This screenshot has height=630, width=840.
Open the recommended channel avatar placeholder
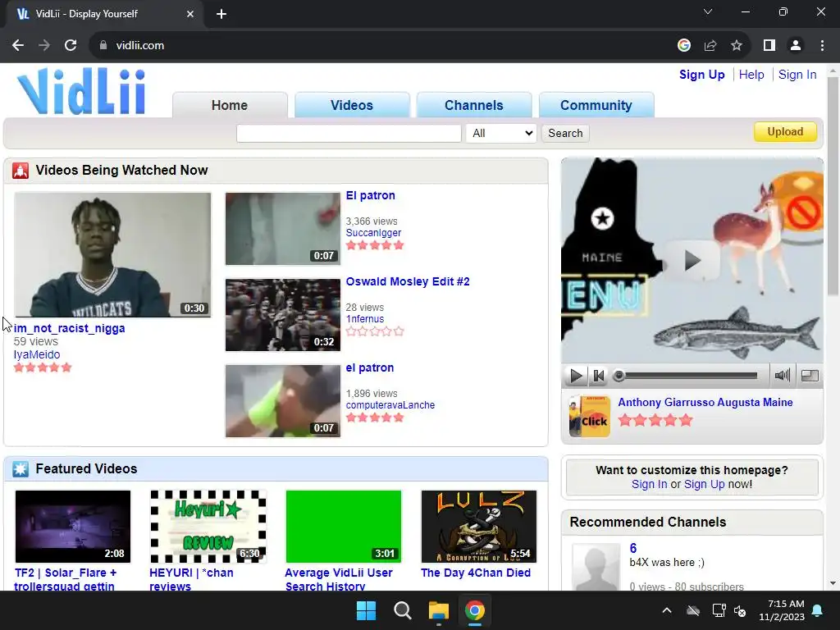[x=596, y=568]
